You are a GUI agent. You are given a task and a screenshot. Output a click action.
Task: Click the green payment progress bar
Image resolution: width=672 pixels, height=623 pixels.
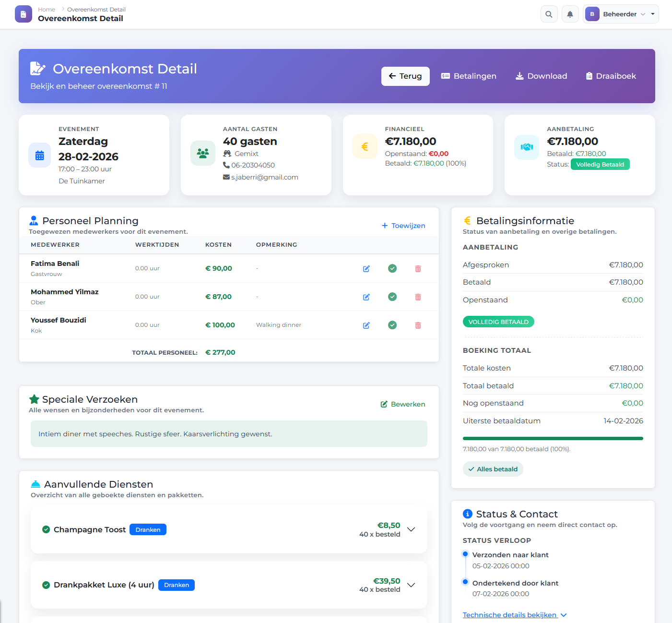pyautogui.click(x=553, y=438)
